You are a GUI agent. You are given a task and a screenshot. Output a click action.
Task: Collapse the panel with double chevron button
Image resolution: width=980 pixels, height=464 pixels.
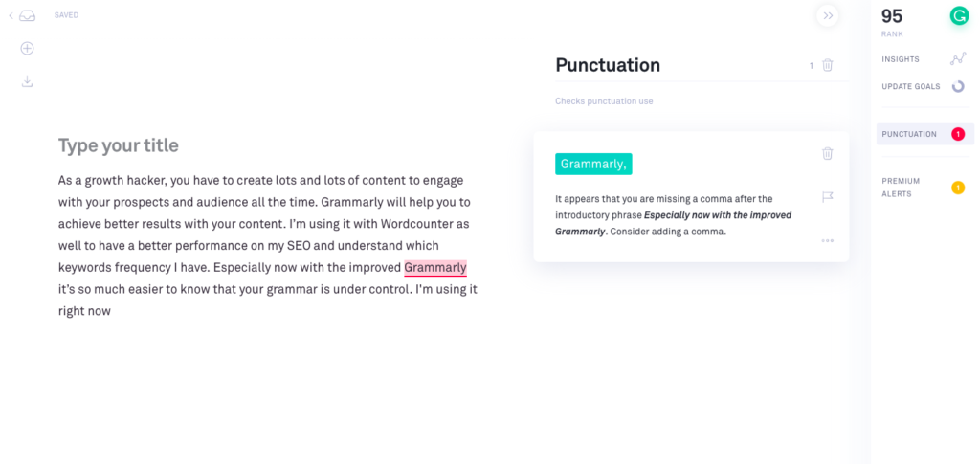tap(828, 15)
